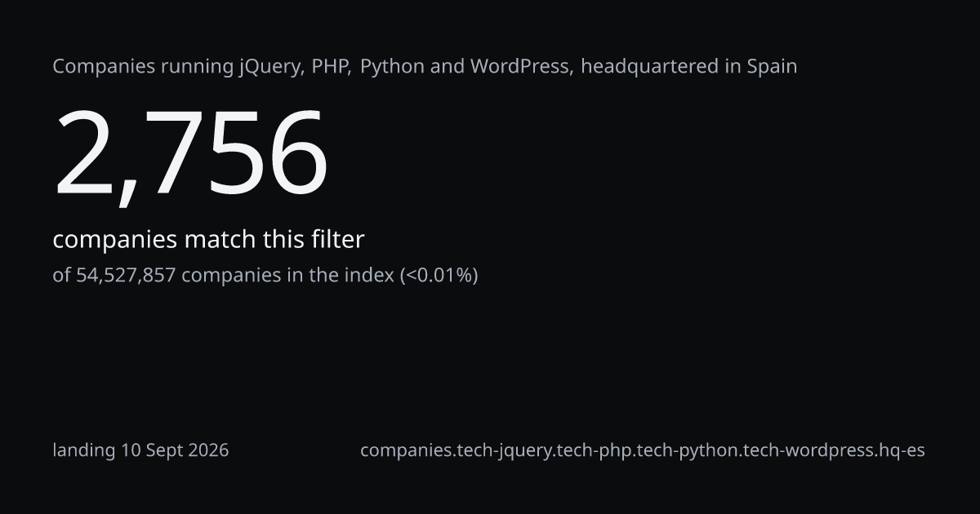Select Spain in the heading text
980x514 pixels.
(x=772, y=67)
